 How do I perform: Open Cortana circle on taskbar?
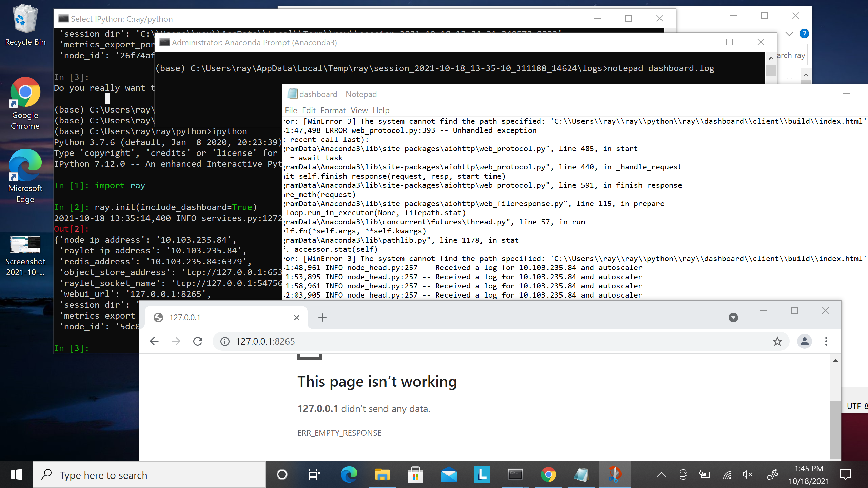click(x=282, y=475)
